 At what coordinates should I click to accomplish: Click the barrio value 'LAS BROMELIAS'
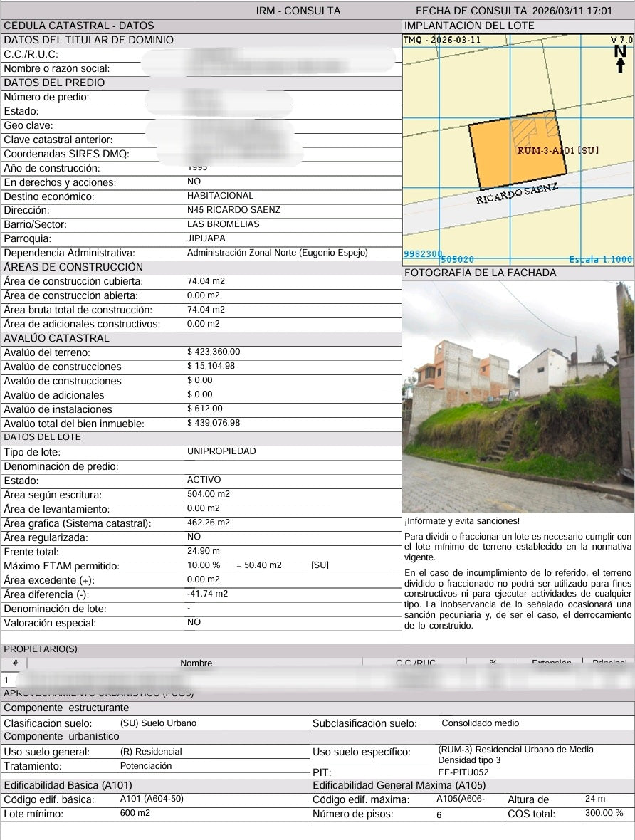click(223, 224)
